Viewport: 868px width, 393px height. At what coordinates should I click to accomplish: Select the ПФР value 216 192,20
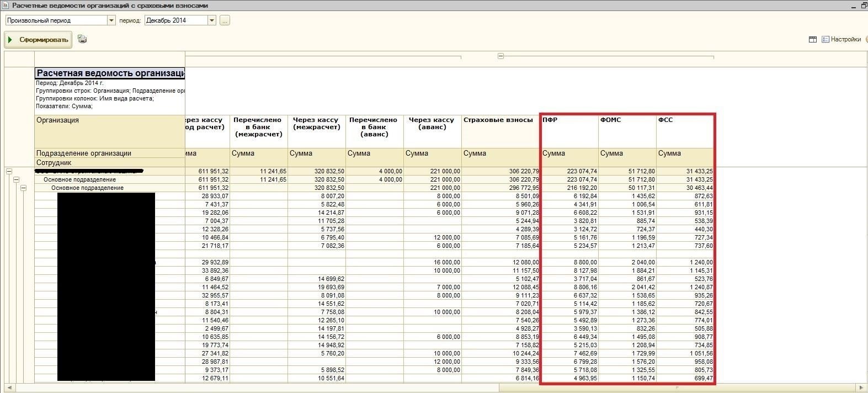tap(569, 188)
